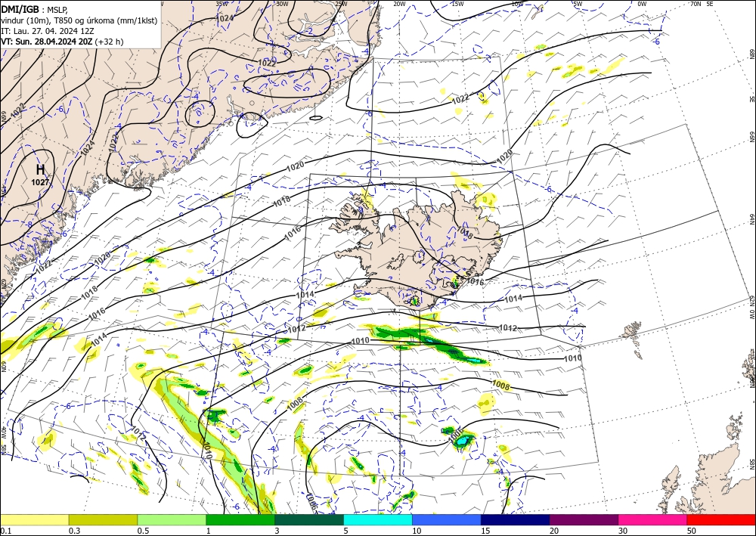Click the legend value label 15

[485, 530]
